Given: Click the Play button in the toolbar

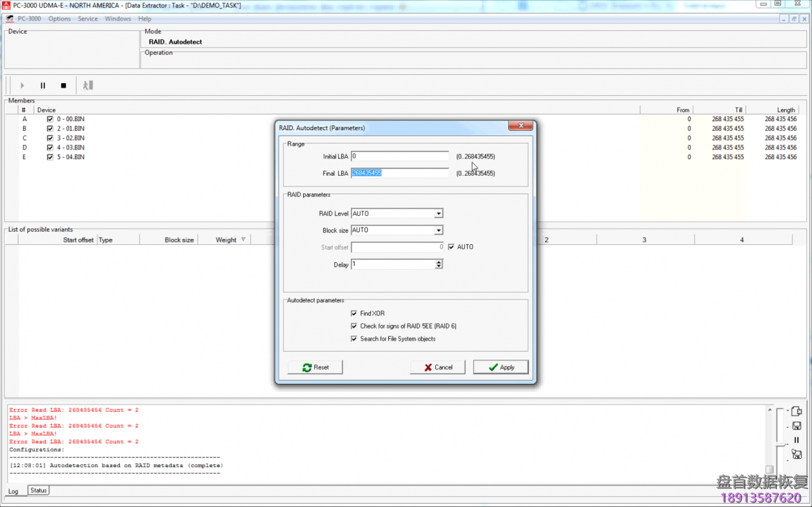Looking at the screenshot, I should (22, 85).
